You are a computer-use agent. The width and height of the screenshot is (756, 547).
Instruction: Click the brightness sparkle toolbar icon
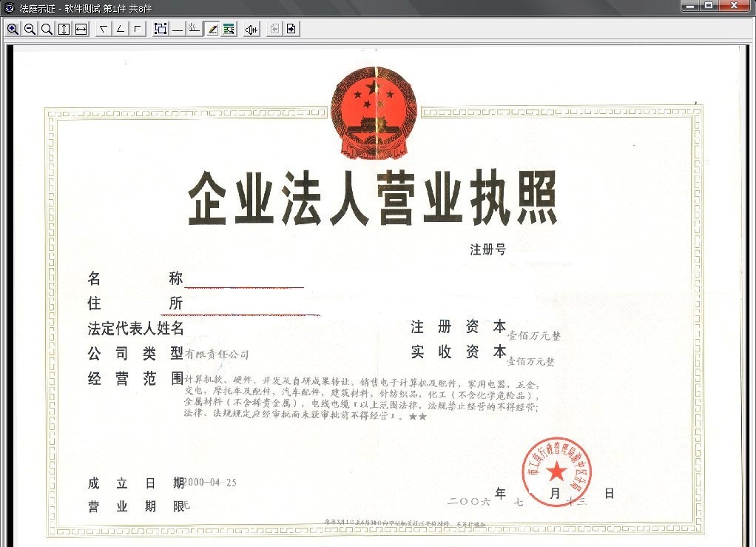point(194,29)
